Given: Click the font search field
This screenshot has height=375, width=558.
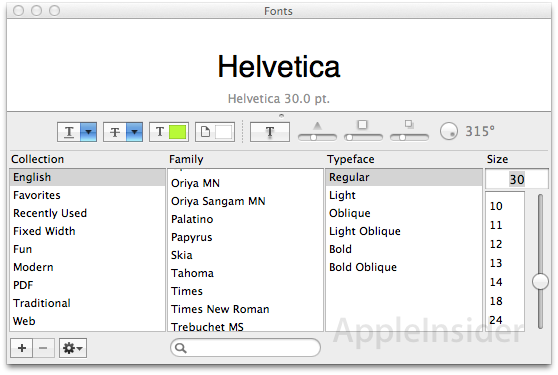Looking at the screenshot, I should (246, 348).
